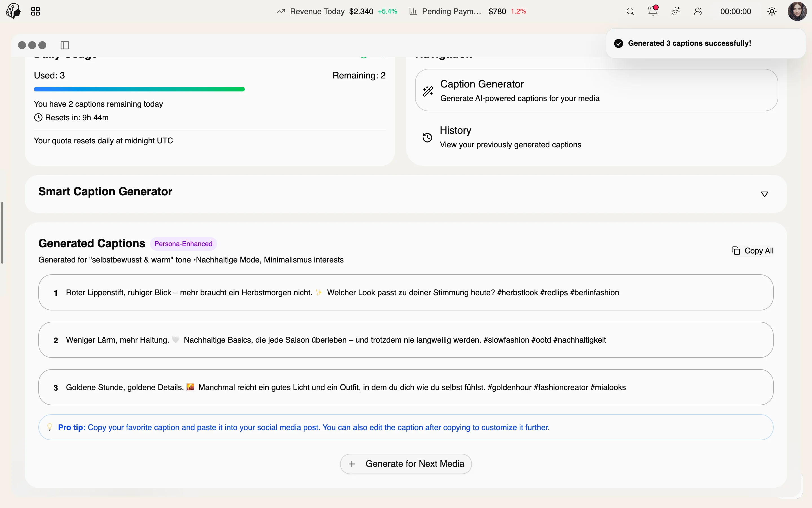This screenshot has width=812, height=508.
Task: Collapse the Smart Caption Generator panel arrow
Action: coord(764,194)
